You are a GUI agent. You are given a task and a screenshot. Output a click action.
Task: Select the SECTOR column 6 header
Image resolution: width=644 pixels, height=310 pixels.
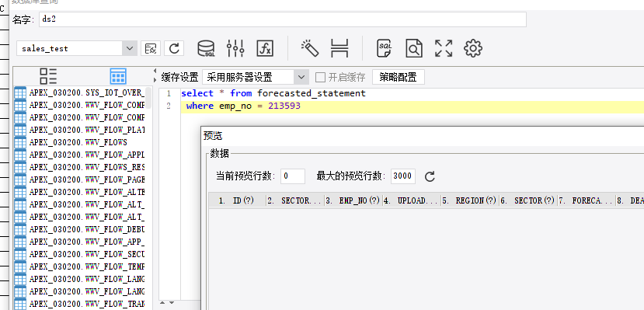point(528,200)
